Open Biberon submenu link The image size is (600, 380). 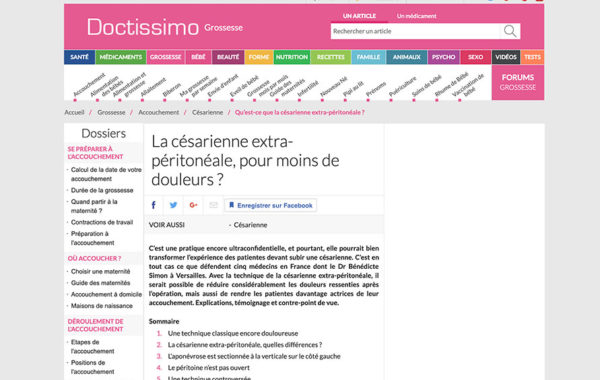[x=171, y=90]
